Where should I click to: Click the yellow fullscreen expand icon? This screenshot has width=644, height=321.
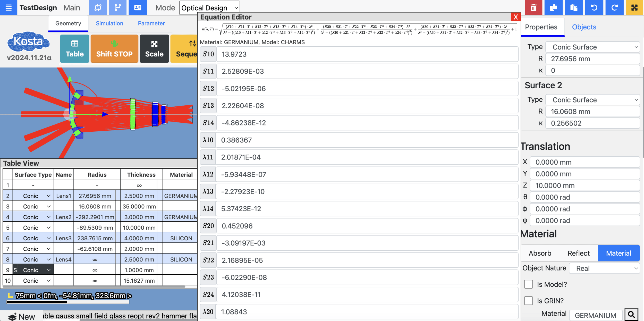(634, 7)
